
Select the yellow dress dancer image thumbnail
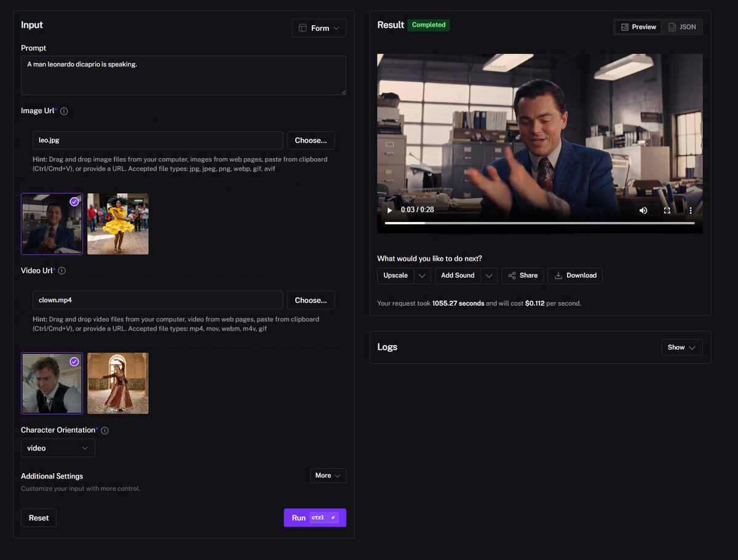tap(117, 224)
